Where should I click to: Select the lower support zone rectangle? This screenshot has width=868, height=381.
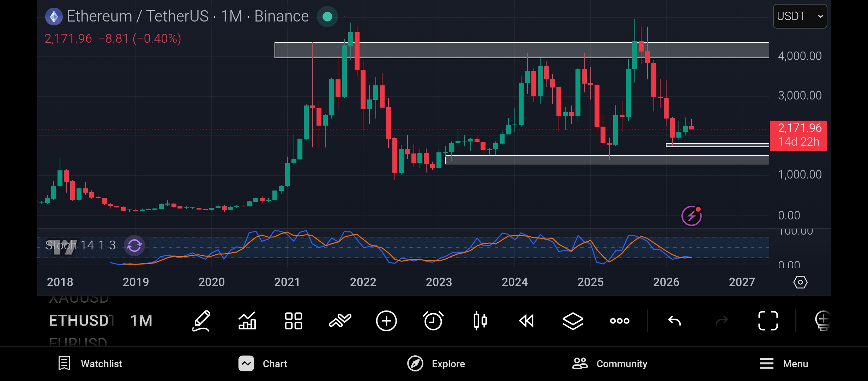pos(607,160)
